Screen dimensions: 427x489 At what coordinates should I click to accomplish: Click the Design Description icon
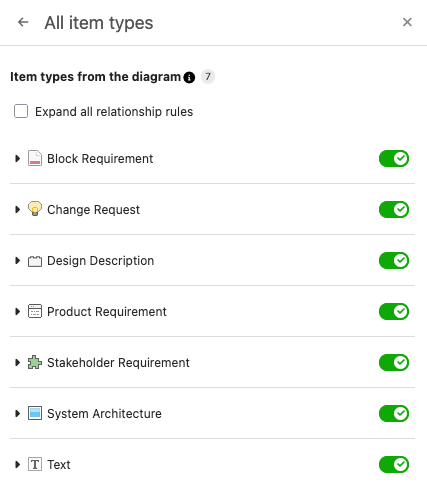click(x=35, y=261)
